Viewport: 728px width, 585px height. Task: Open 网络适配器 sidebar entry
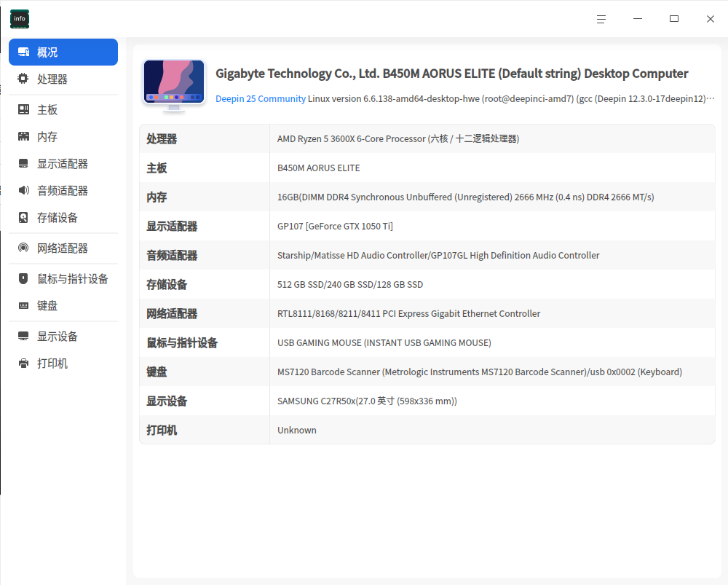pos(63,248)
